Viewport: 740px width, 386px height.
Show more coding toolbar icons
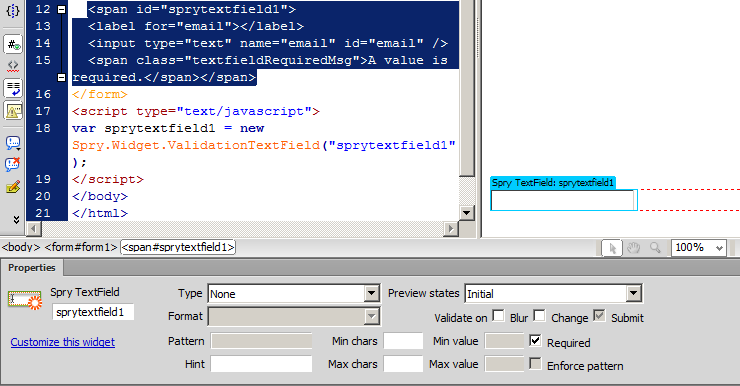click(x=16, y=220)
